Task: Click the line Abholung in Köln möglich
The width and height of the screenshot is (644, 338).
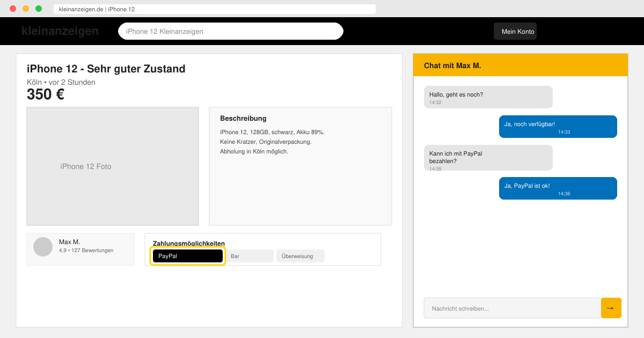Action: tap(254, 151)
